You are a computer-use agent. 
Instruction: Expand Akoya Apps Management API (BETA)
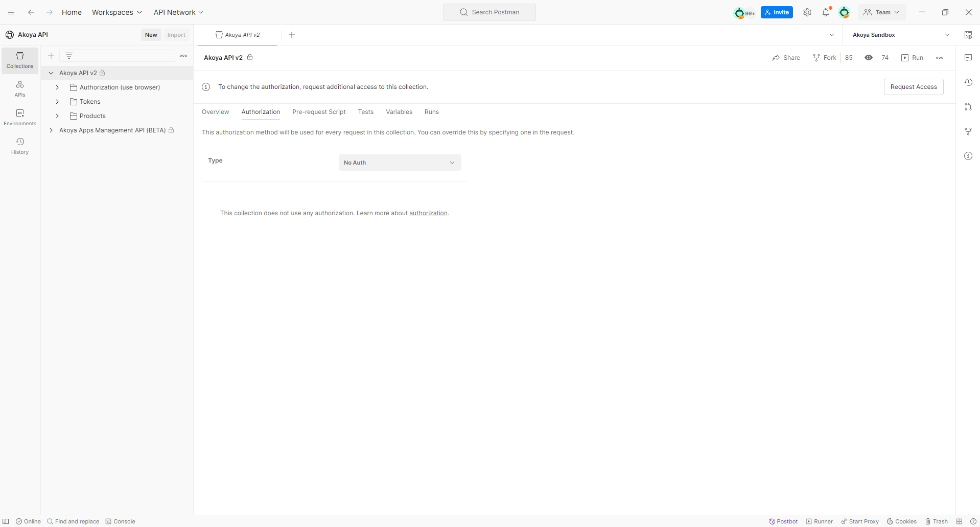[x=51, y=130]
